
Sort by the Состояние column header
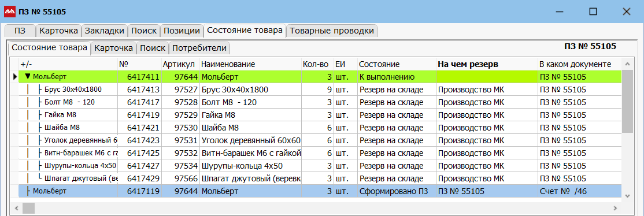pyautogui.click(x=397, y=64)
